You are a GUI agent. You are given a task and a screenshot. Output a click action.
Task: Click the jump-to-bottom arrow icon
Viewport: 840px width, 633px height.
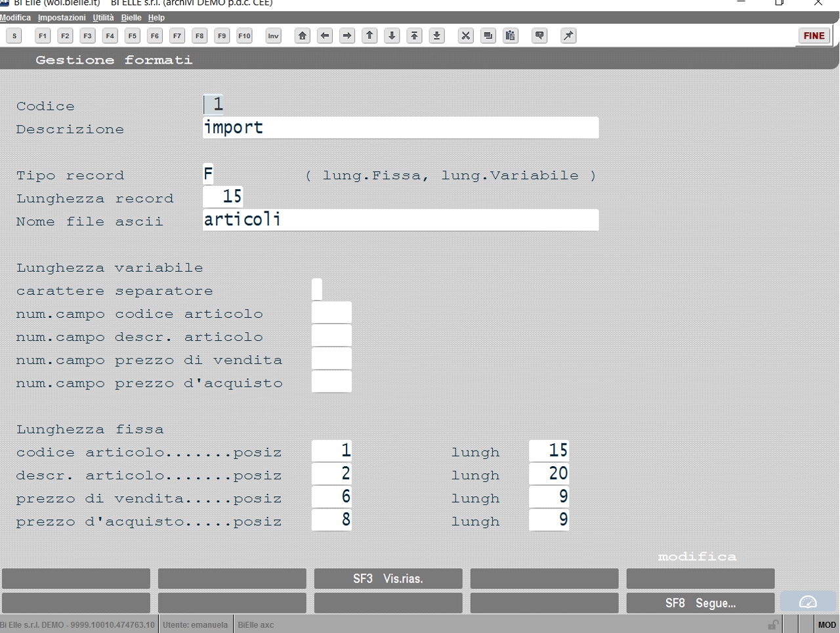click(x=436, y=36)
